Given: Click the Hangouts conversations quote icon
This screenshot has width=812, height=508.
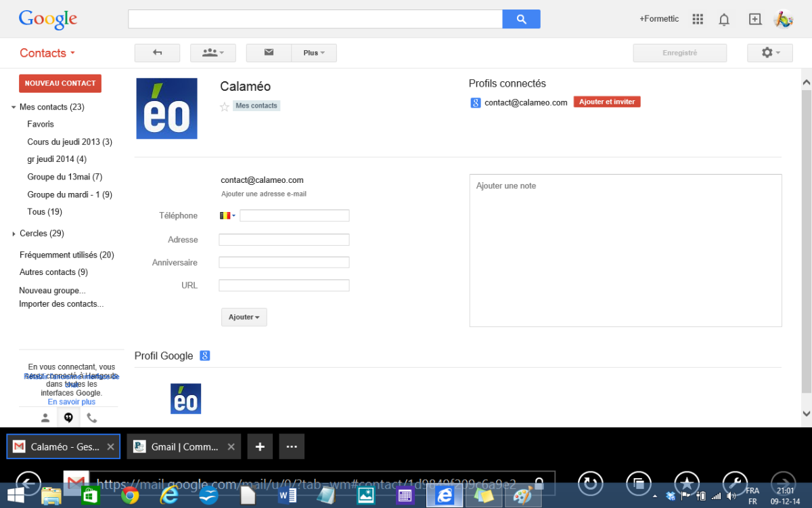Looking at the screenshot, I should point(68,418).
